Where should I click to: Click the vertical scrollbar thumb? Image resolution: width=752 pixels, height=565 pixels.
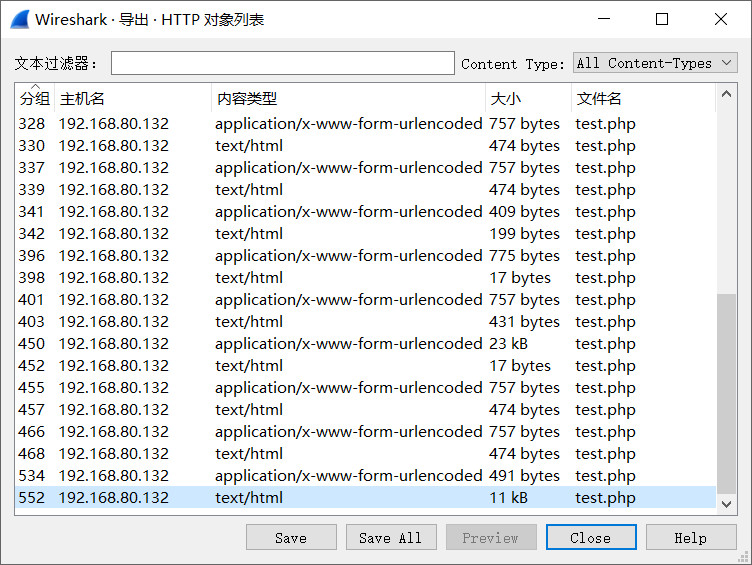pos(726,393)
